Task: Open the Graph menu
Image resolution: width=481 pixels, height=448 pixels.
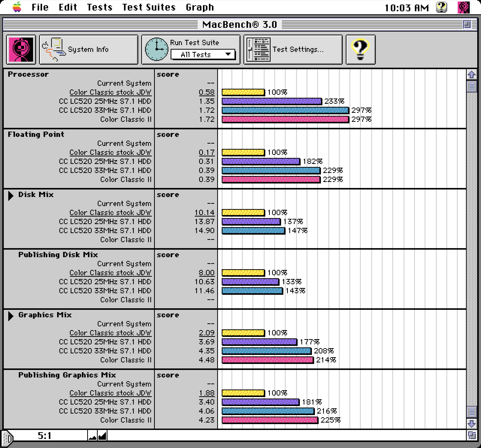Action: pyautogui.click(x=200, y=7)
